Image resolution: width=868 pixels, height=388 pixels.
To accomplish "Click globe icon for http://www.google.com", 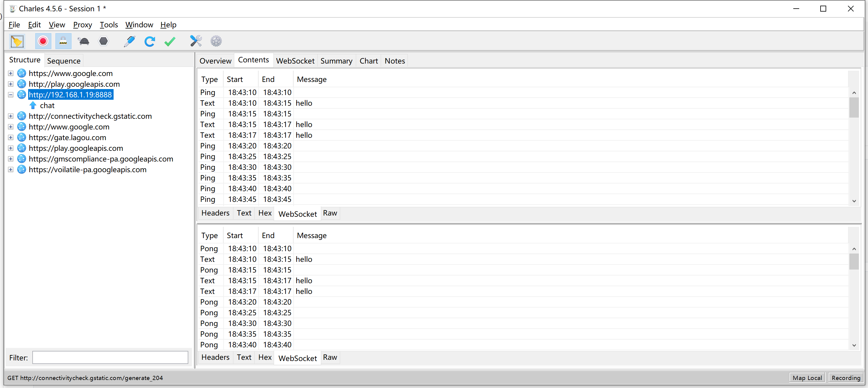I will pos(22,126).
